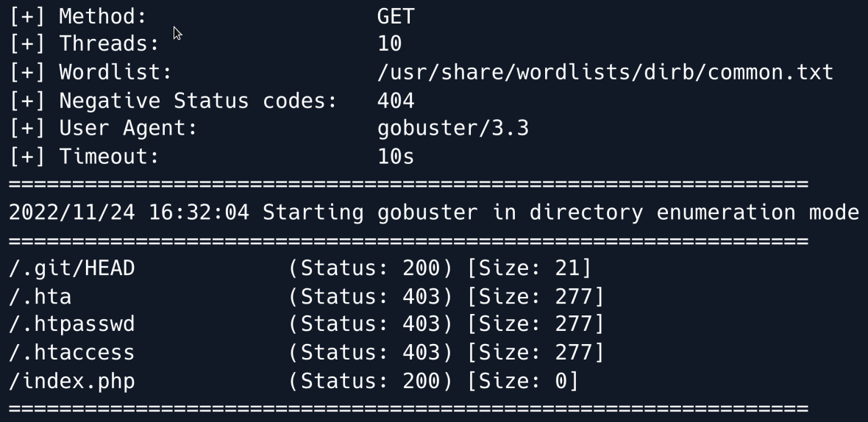This screenshot has width=868, height=422.
Task: Click the gobuster/3.3 user agent value
Action: (453, 128)
